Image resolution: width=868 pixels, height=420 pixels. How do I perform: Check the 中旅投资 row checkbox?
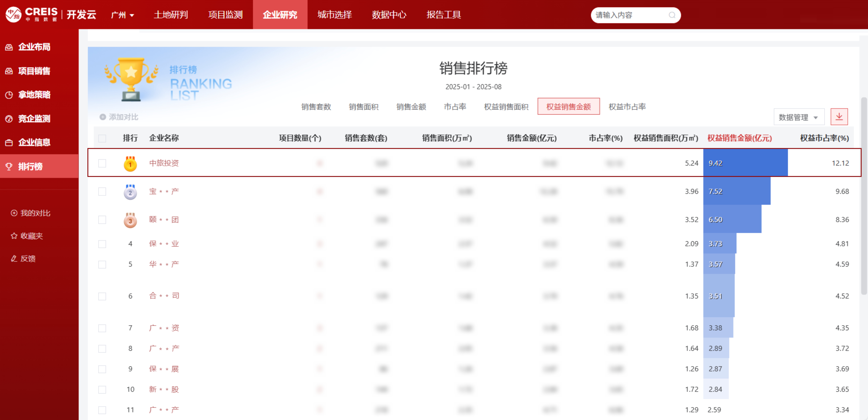[102, 163]
